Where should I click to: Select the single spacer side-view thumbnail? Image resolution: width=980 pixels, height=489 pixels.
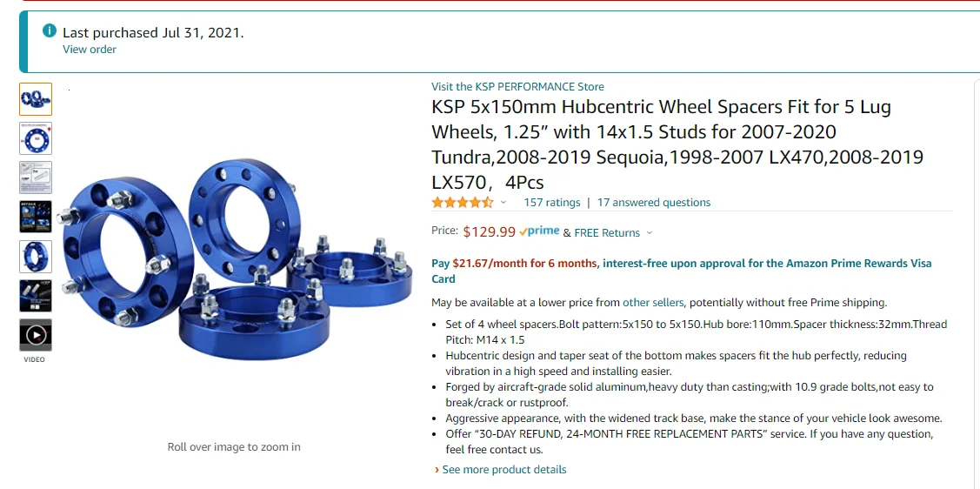pos(36,257)
